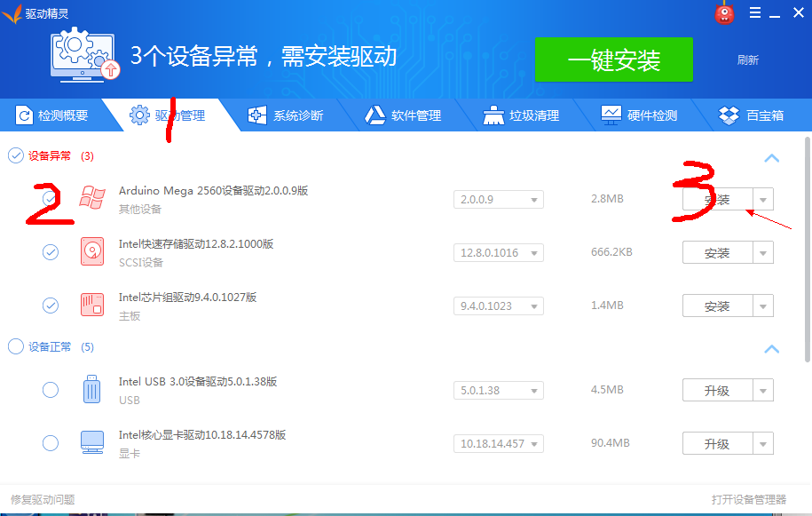Click the 修复驱动问题 link
Screen dimensions: 812x516
[43, 499]
